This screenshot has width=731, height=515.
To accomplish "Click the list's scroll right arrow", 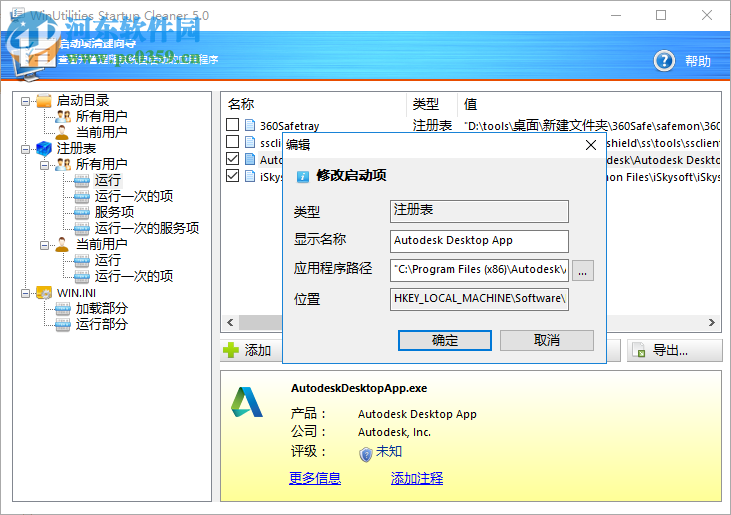I will click(711, 323).
